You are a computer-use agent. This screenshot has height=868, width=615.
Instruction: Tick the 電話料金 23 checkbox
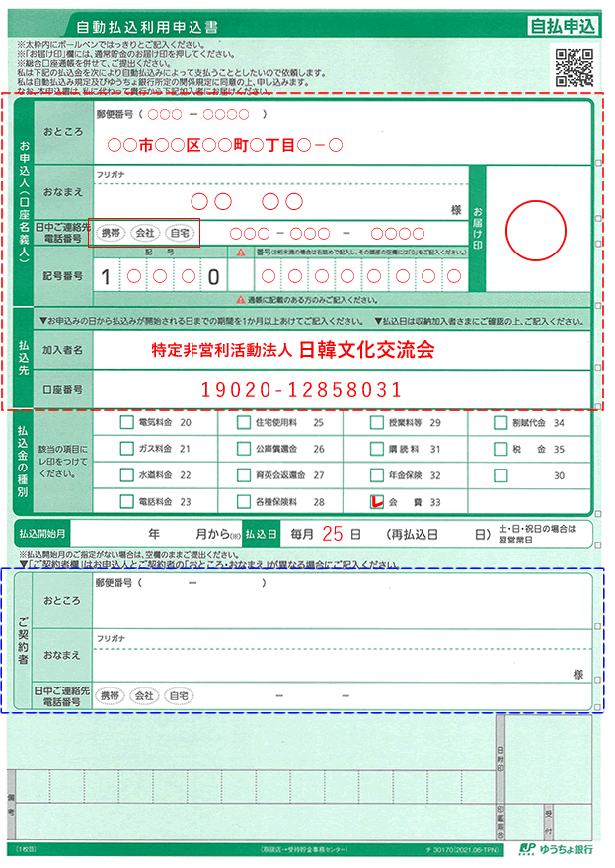coord(127,501)
